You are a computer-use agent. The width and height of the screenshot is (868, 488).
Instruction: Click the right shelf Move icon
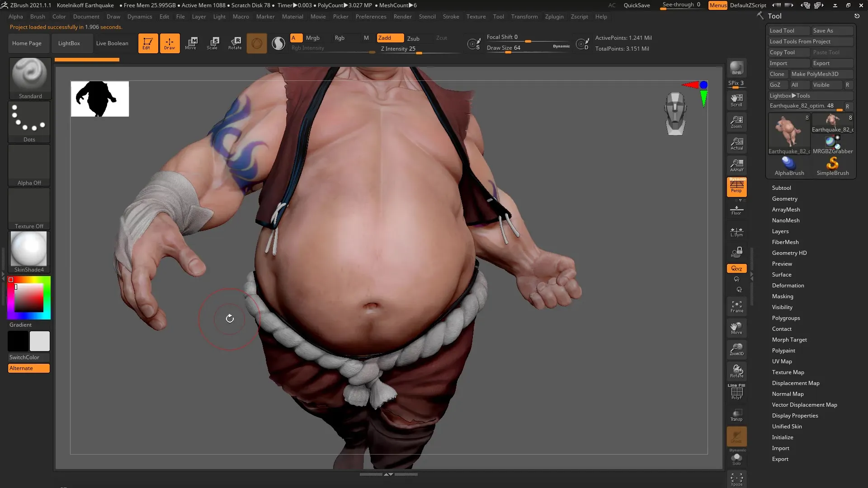point(736,328)
